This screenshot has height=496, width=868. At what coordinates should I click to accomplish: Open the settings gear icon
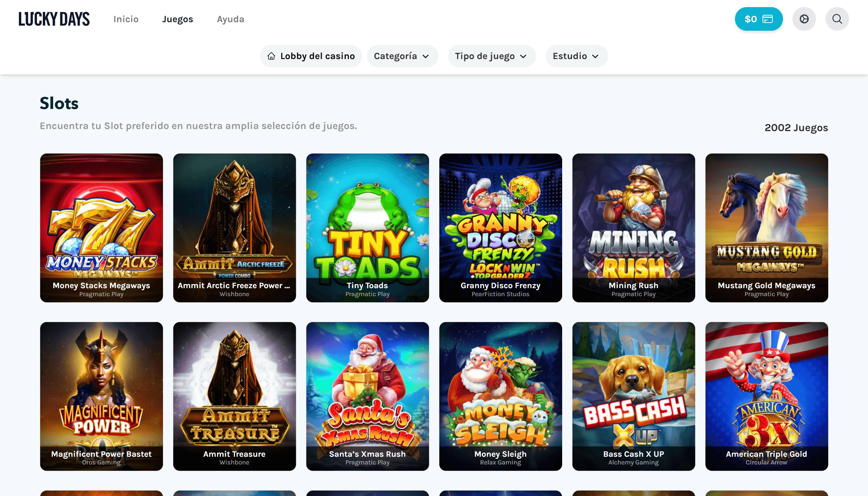[804, 19]
